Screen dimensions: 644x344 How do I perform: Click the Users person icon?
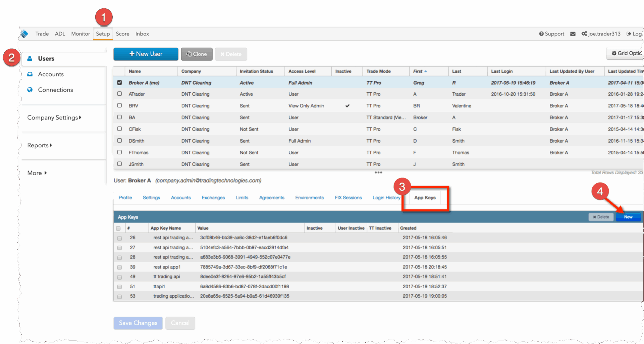coord(30,58)
